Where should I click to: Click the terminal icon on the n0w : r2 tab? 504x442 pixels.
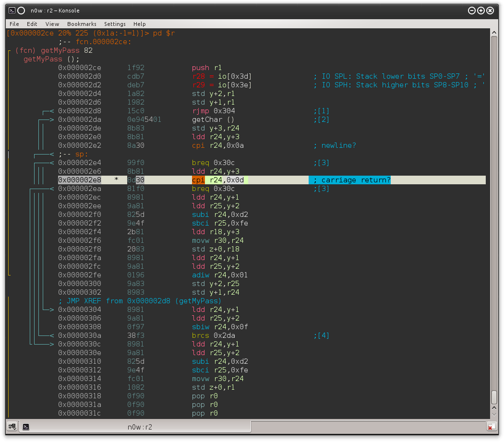click(26, 426)
